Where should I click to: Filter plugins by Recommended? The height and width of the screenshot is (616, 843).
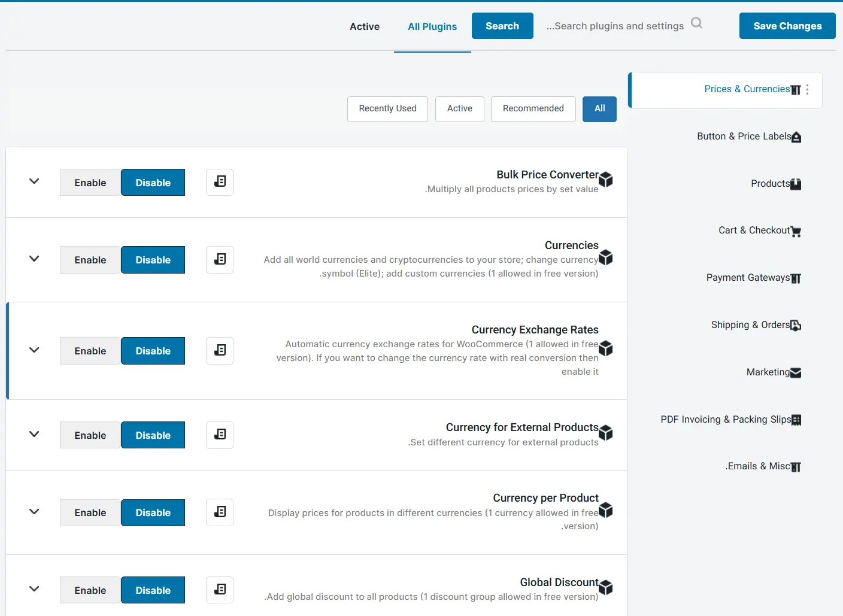pos(533,109)
